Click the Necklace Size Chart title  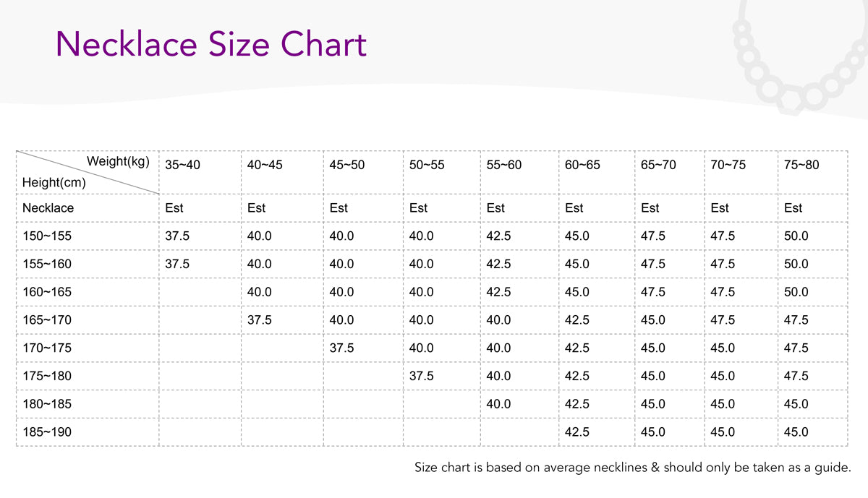click(x=210, y=44)
